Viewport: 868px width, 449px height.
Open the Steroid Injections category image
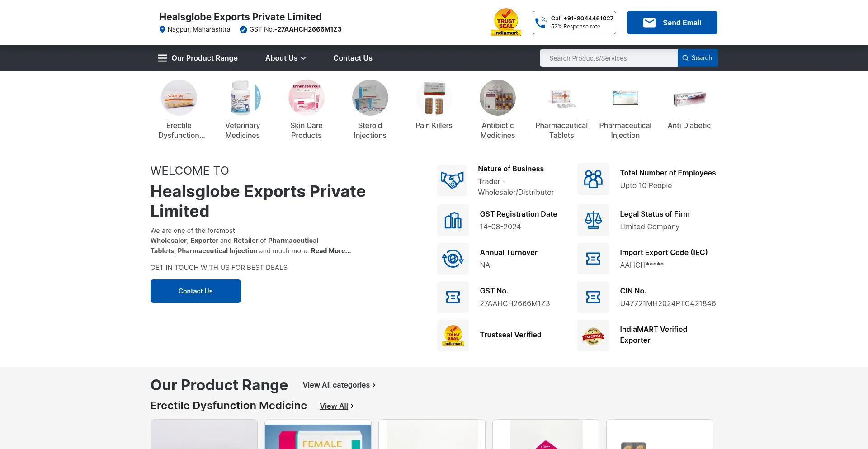(x=370, y=98)
